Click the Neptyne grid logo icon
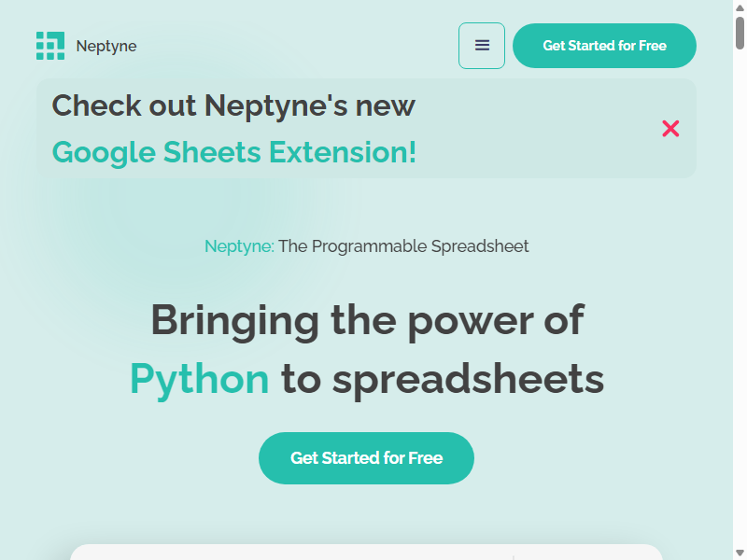 coord(50,46)
